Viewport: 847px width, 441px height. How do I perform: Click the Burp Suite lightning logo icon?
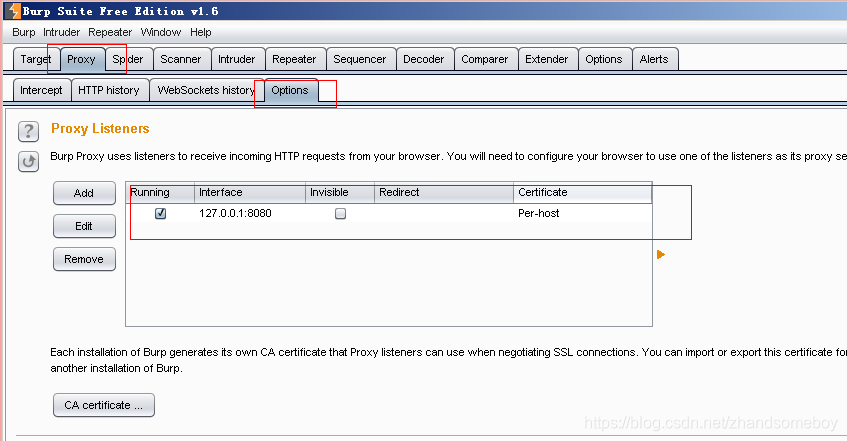tap(13, 10)
